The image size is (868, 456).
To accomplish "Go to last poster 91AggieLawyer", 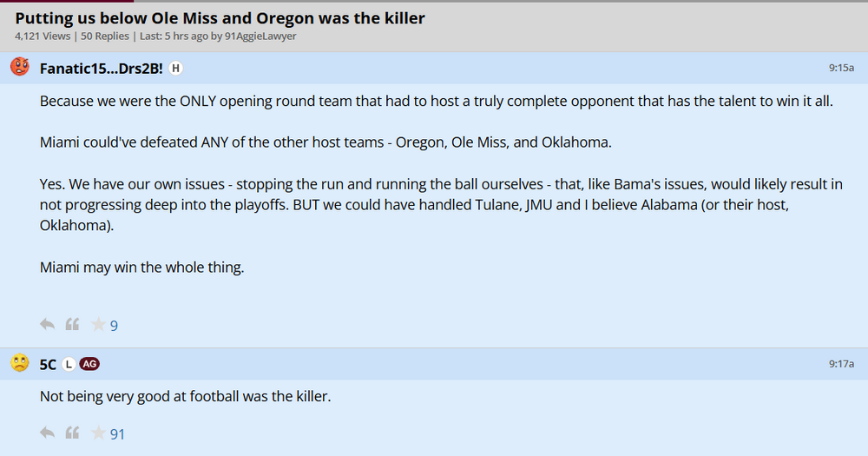I will pyautogui.click(x=260, y=36).
